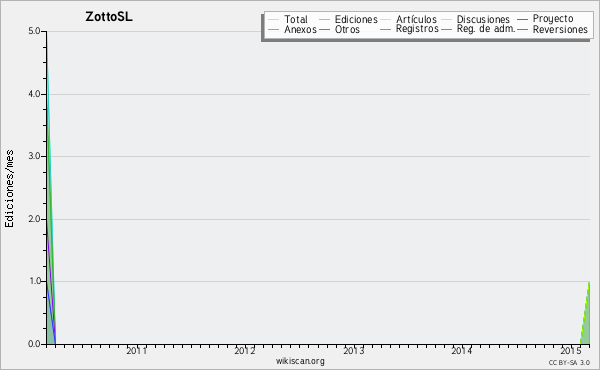Select the Total legend entry
Screen dimensions: 600x370
click(296, 19)
